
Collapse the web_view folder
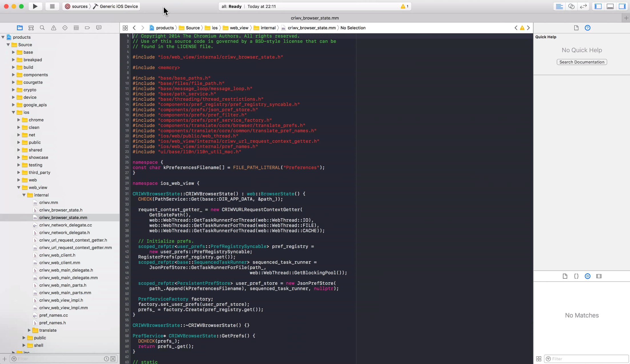pos(19,187)
